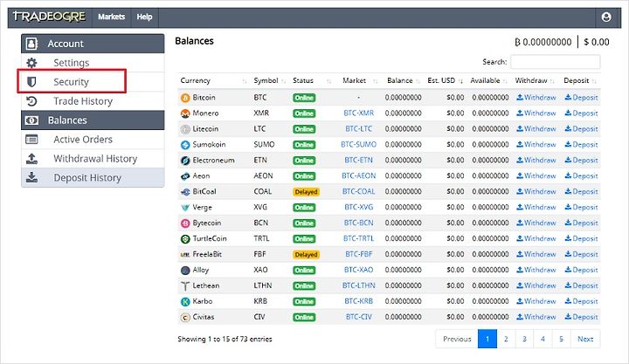Click the Verge coin icon
The width and height of the screenshot is (629, 364).
click(185, 208)
